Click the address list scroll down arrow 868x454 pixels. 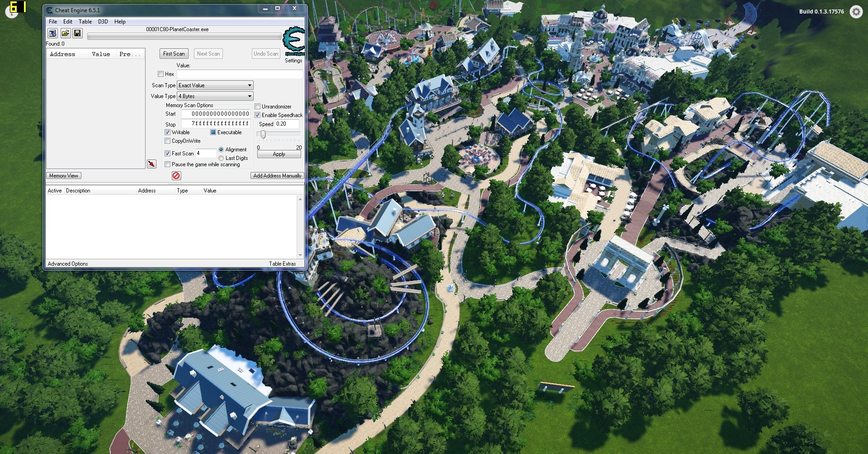[300, 255]
